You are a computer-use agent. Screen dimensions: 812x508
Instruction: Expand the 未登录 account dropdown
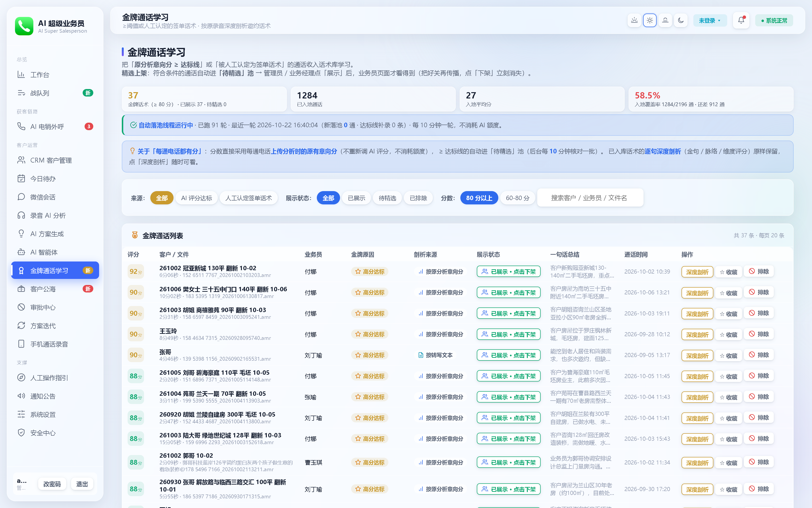click(710, 21)
